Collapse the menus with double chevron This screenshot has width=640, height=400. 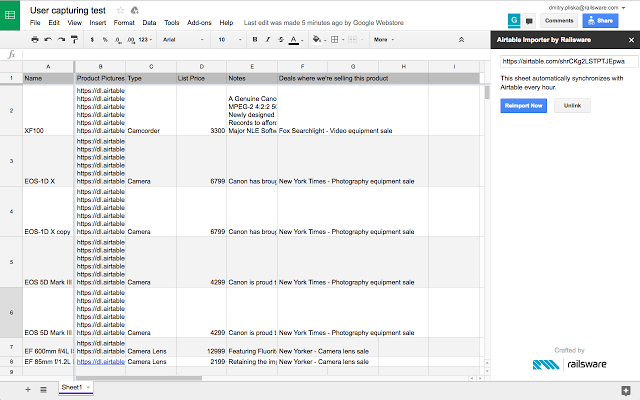461,40
